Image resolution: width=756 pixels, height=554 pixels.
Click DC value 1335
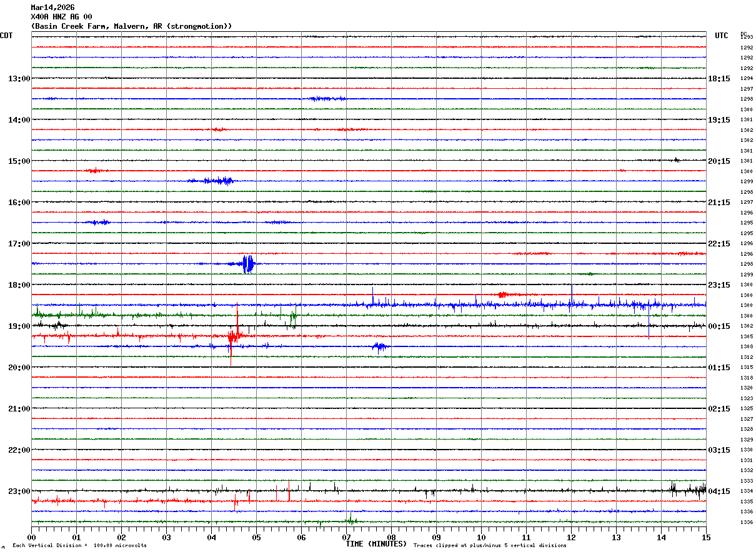(747, 501)
